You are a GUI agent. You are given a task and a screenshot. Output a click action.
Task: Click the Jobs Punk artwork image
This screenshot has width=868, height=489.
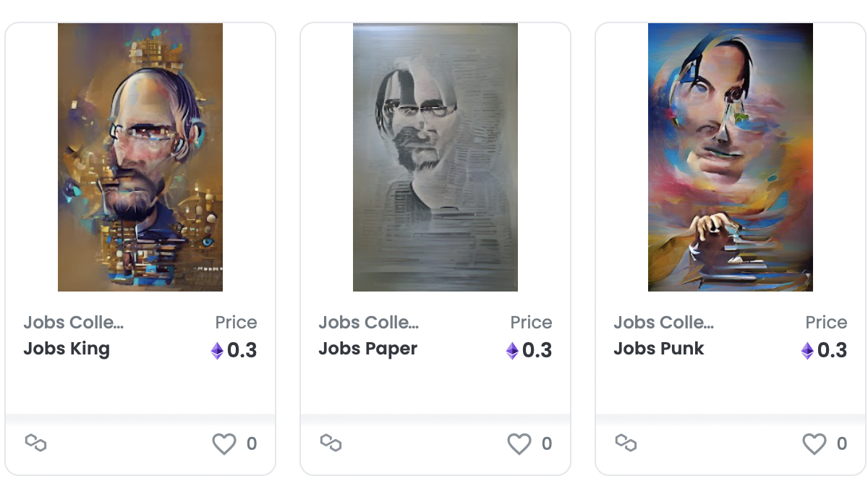click(730, 157)
